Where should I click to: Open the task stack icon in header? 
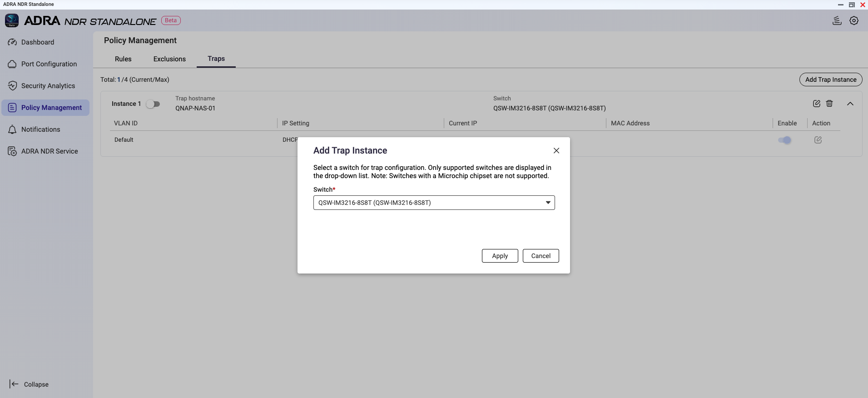837,20
